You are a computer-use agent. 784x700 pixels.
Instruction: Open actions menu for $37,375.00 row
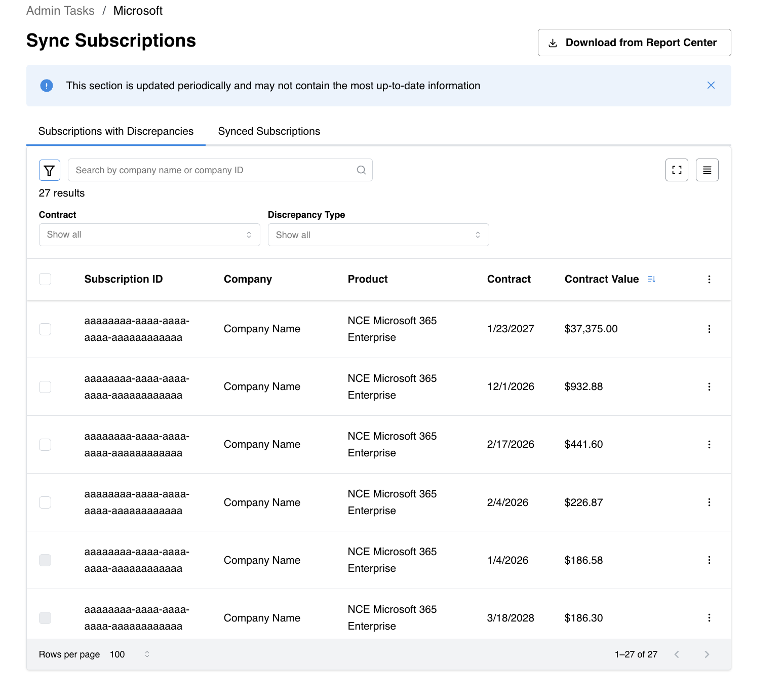(x=709, y=329)
